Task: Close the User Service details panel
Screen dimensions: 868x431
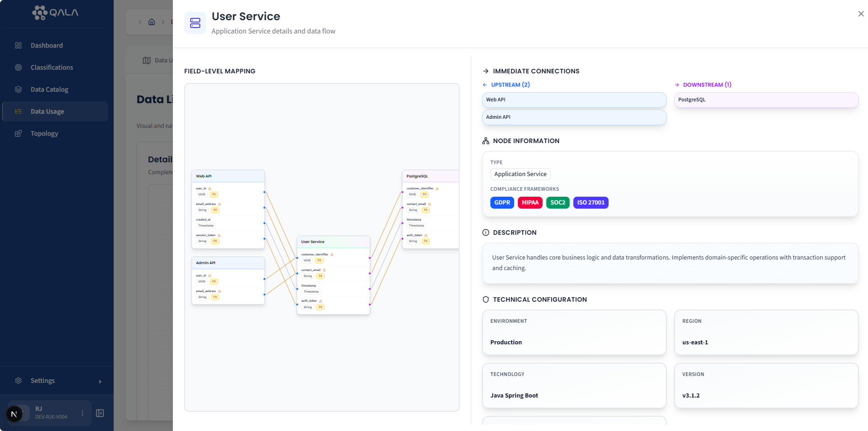Action: click(x=861, y=13)
